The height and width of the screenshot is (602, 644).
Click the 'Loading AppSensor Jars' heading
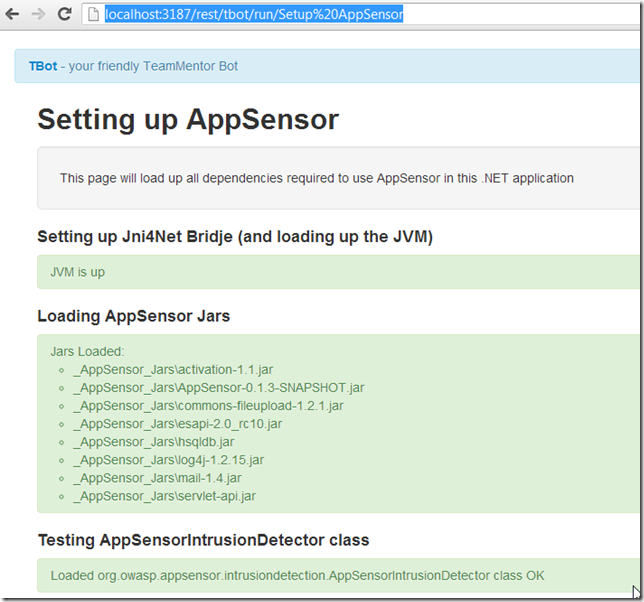pos(134,316)
